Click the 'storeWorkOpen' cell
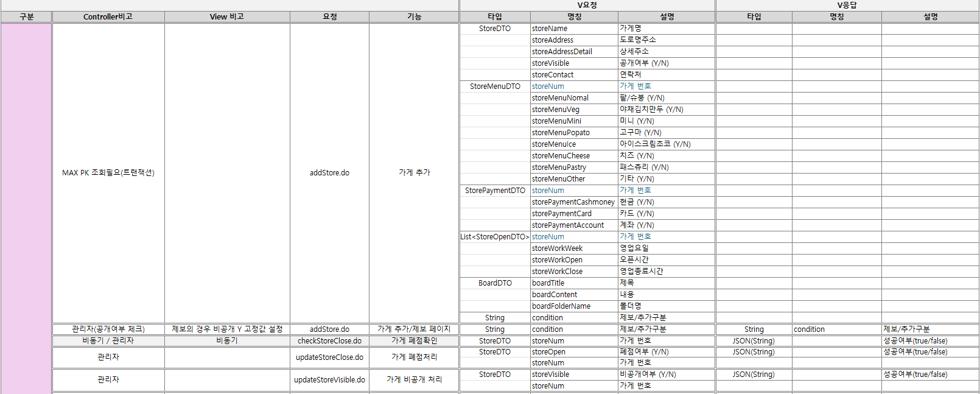The width and height of the screenshot is (980, 394). click(574, 260)
